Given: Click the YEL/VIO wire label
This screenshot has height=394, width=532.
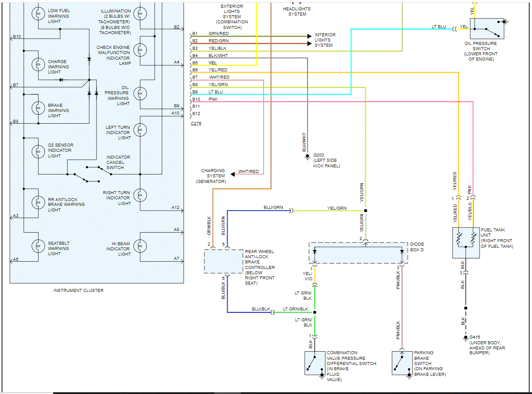Looking at the screenshot, I should 308,276.
